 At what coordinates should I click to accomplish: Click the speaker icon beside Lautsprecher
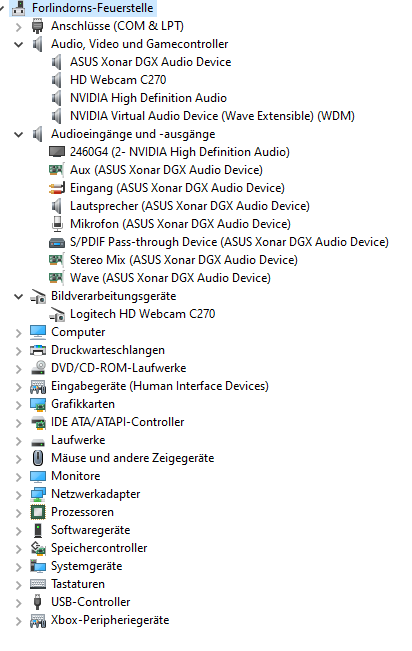[x=56, y=206]
